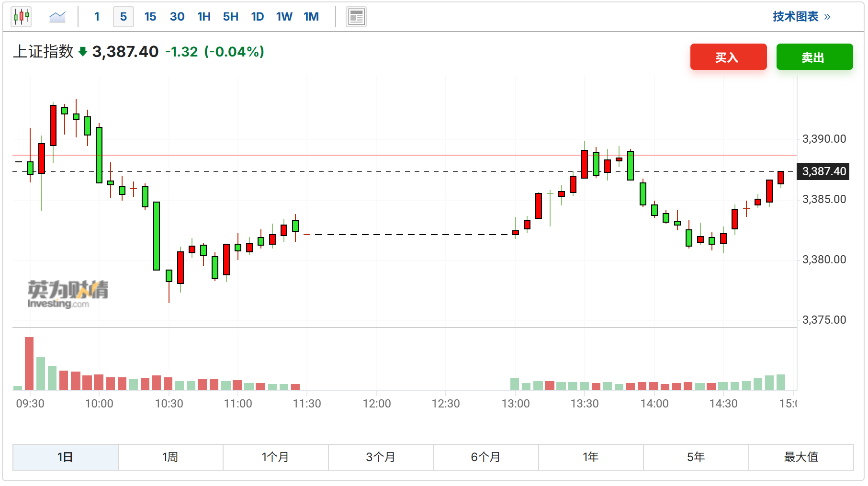
Task: Click the 上证指数 index title
Action: tap(43, 51)
